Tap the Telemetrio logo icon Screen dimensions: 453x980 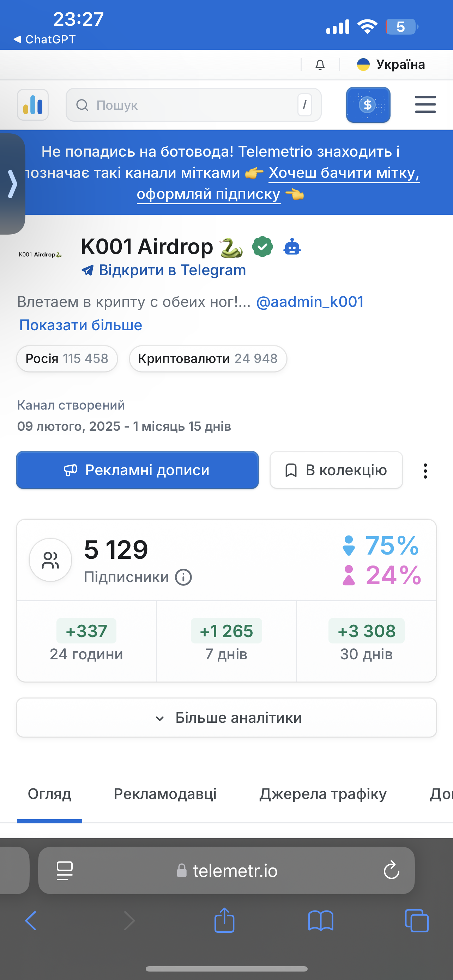[33, 105]
